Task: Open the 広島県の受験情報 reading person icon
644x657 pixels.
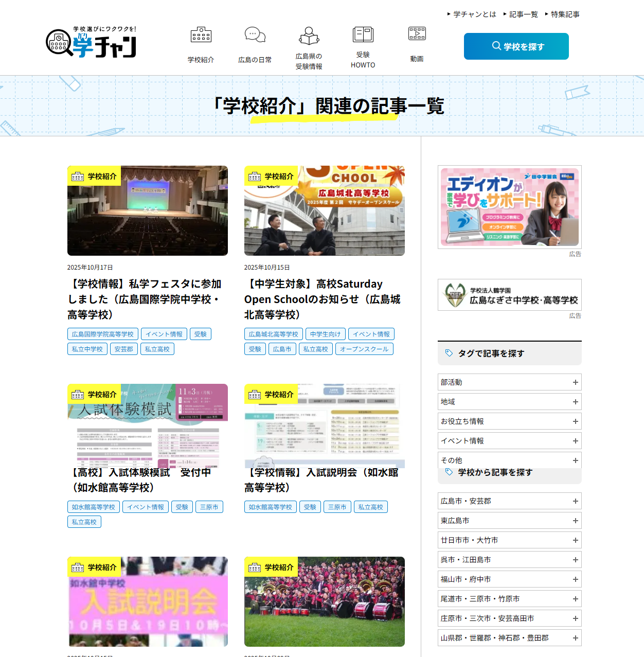Action: [x=309, y=36]
